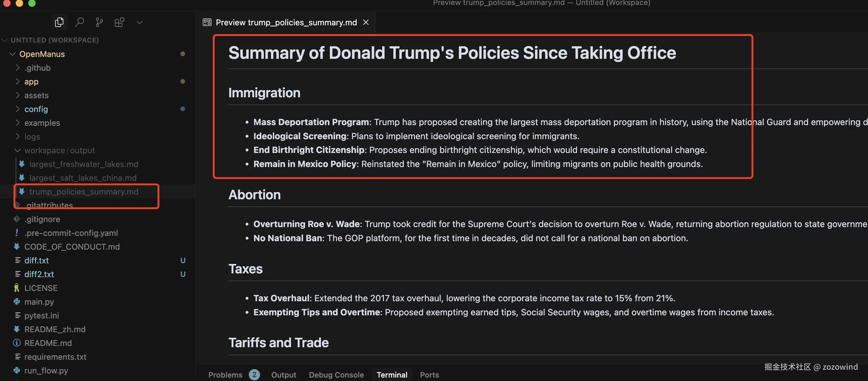This screenshot has width=868, height=381.
Task: Close the trump_policies_summary.md preview tab
Action: coord(365,22)
